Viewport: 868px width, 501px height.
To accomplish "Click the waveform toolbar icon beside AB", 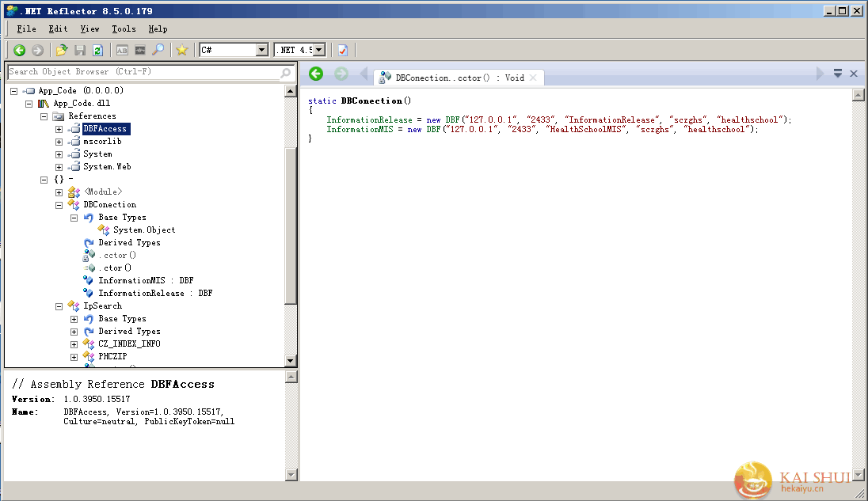I will pos(140,51).
